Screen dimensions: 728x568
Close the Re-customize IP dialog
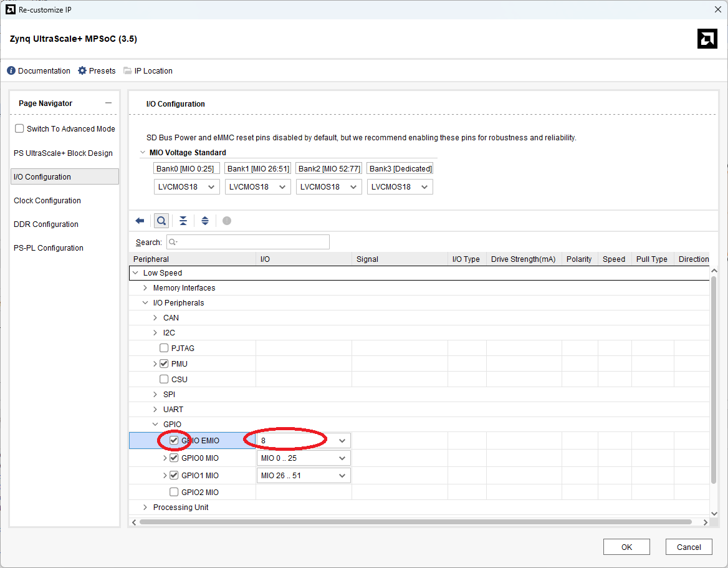pos(717,9)
